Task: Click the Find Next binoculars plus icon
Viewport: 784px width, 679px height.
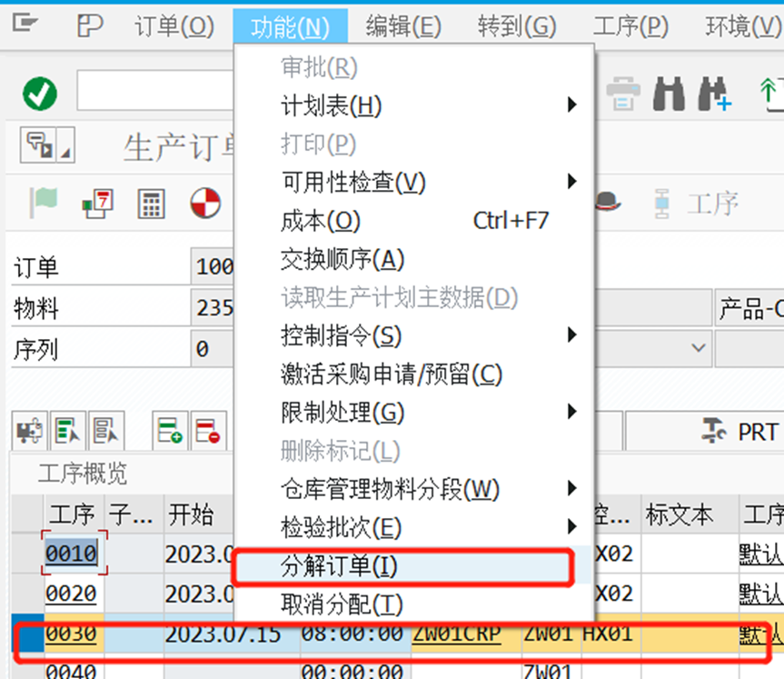Action: [714, 94]
